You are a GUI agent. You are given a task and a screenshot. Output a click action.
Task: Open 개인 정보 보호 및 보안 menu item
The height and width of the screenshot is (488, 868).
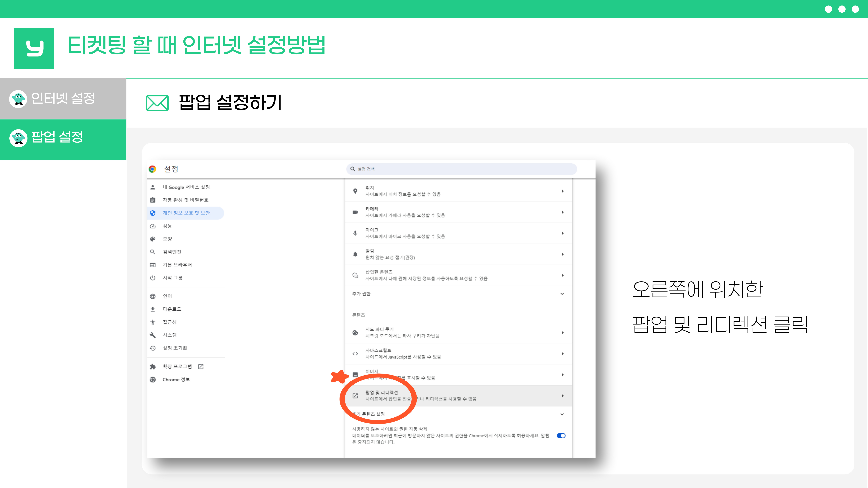(186, 213)
